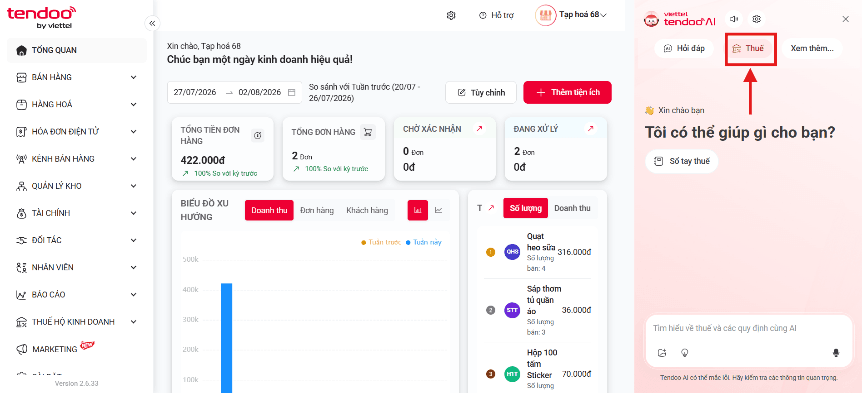The image size is (862, 393).
Task: Expand the Bán hàng menu
Action: (77, 77)
